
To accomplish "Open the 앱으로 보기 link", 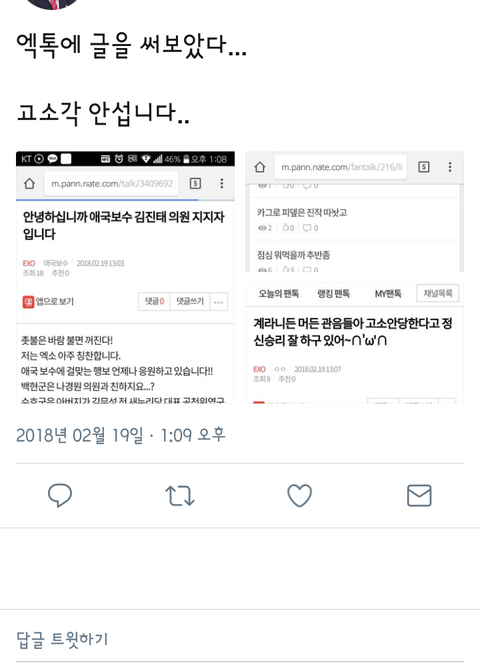I will click(48, 302).
